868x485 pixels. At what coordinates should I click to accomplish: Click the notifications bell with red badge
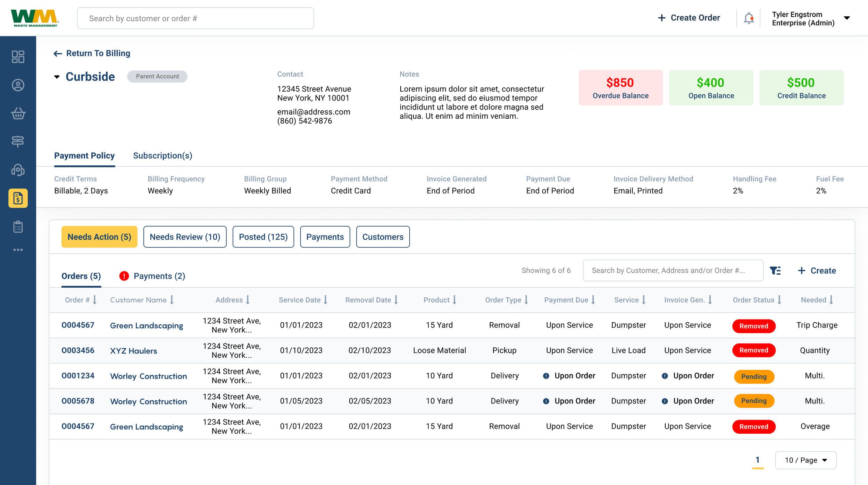click(749, 18)
